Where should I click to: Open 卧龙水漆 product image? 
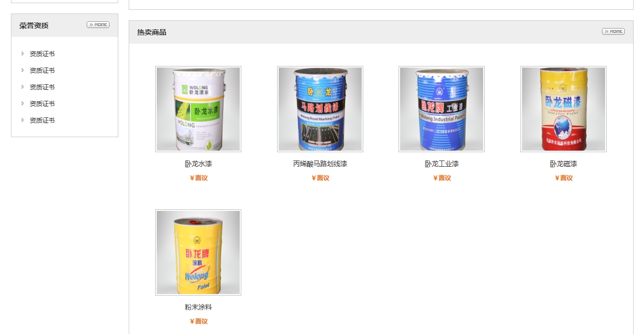[x=198, y=109]
